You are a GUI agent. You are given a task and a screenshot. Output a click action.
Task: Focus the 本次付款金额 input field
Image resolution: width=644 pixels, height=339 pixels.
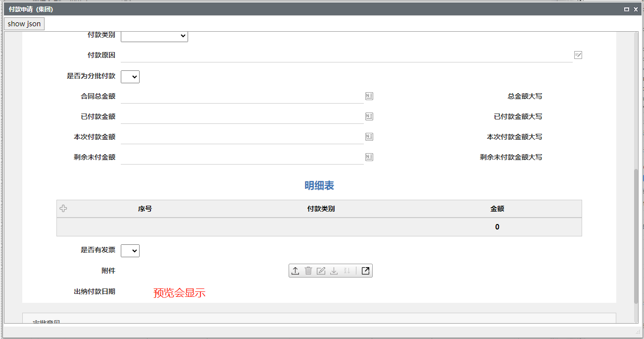point(242,137)
